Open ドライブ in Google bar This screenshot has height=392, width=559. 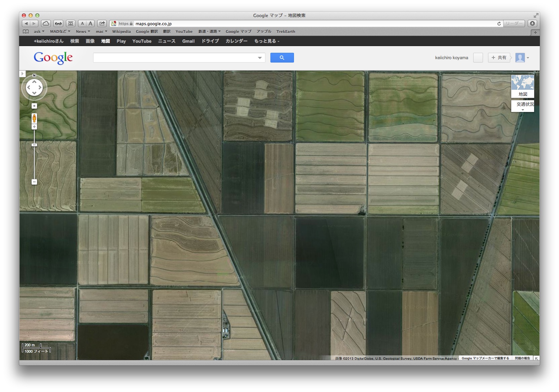point(210,41)
